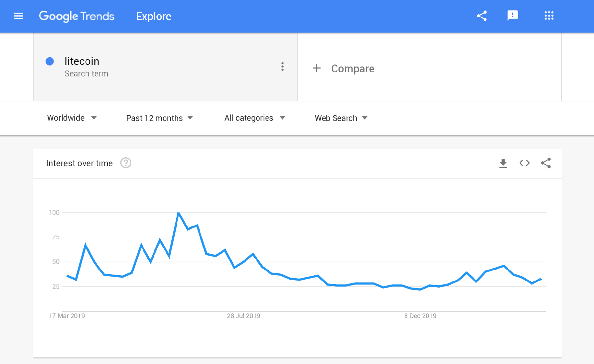
Task: Click the embed code icon
Action: [x=524, y=163]
